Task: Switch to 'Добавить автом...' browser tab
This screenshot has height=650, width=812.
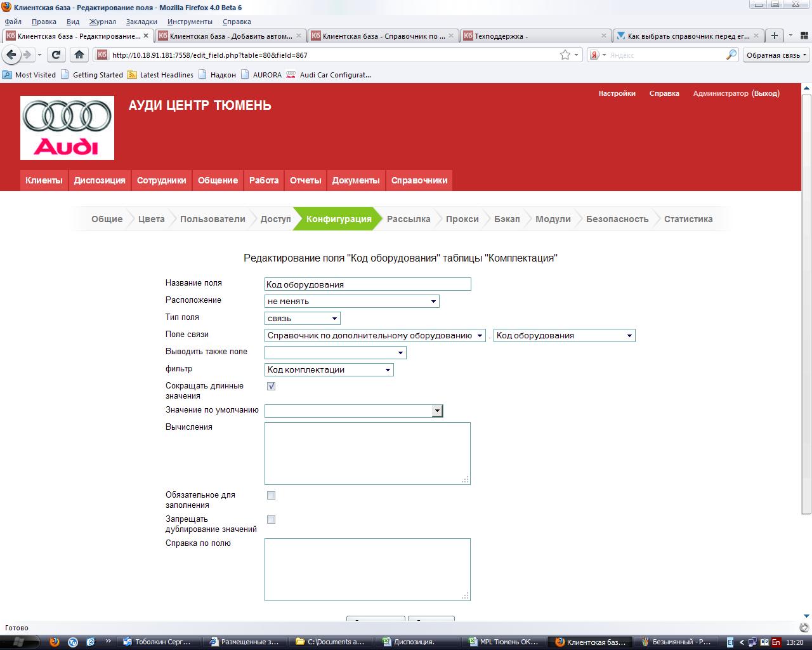Action: coord(230,36)
